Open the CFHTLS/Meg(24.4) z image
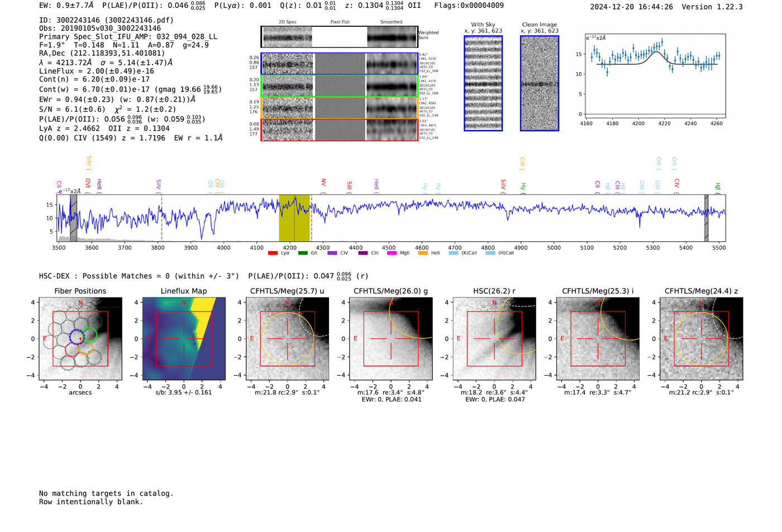This screenshot has height=532, width=782. click(x=701, y=339)
